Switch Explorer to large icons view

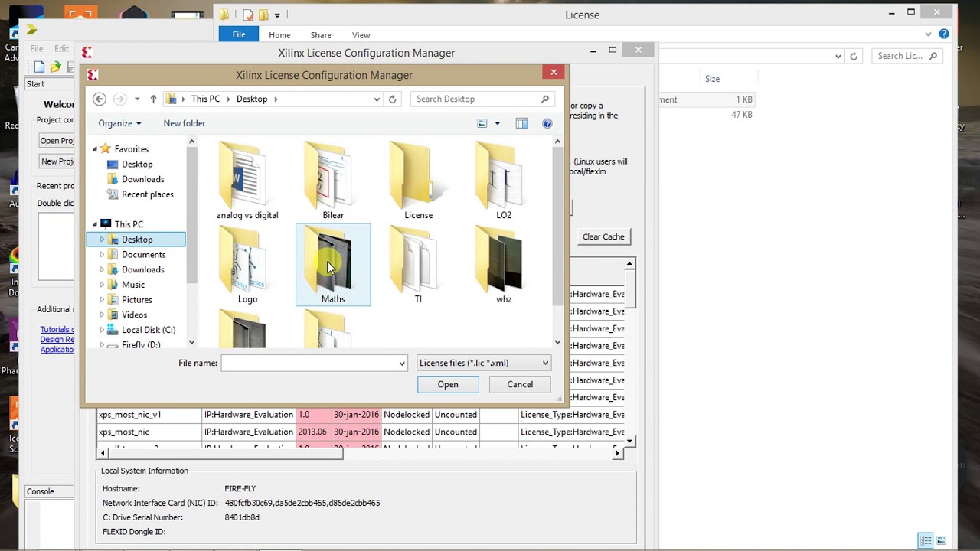(942, 540)
